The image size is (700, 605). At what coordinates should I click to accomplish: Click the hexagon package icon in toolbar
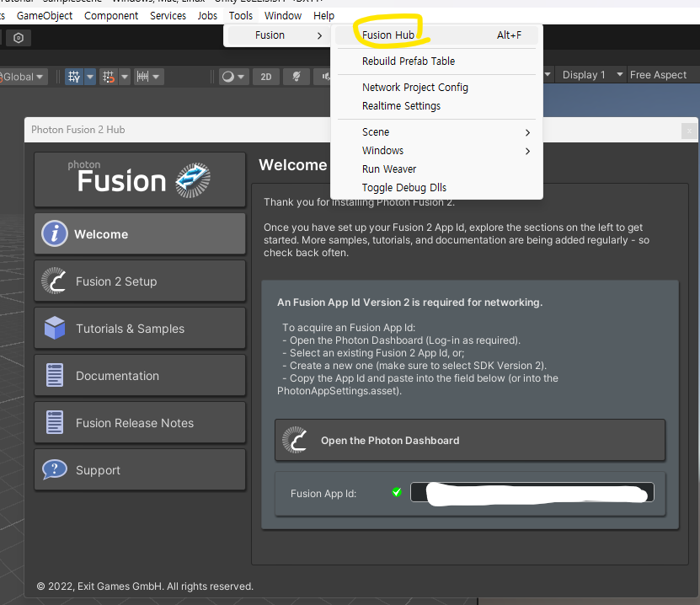pyautogui.click(x=19, y=38)
